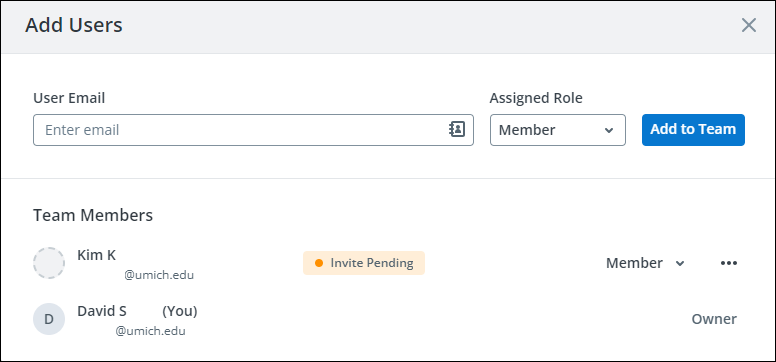Viewport: 776px width, 362px height.
Task: Click the Assigned Role label
Action: (x=536, y=98)
